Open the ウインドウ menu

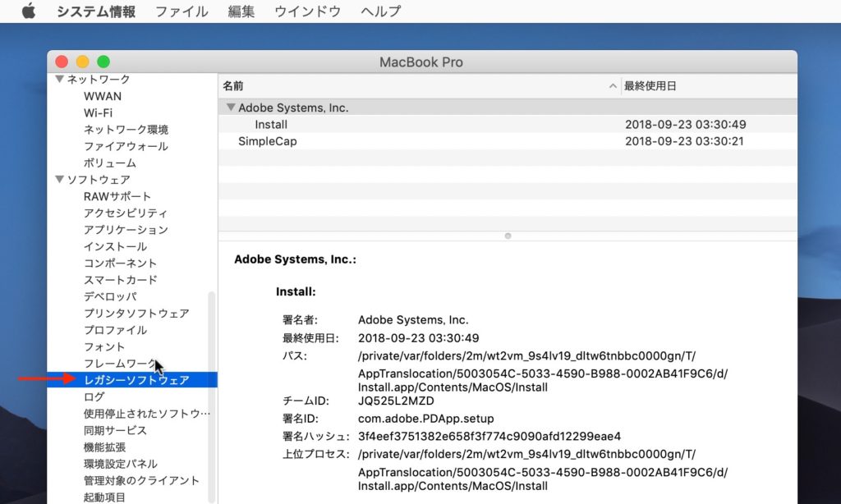coord(306,11)
